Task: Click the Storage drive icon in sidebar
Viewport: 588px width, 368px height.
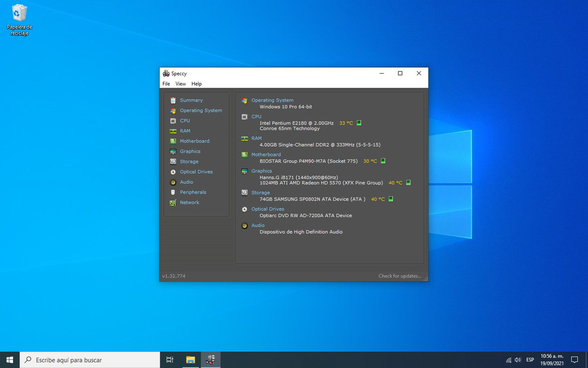Action: (x=173, y=161)
